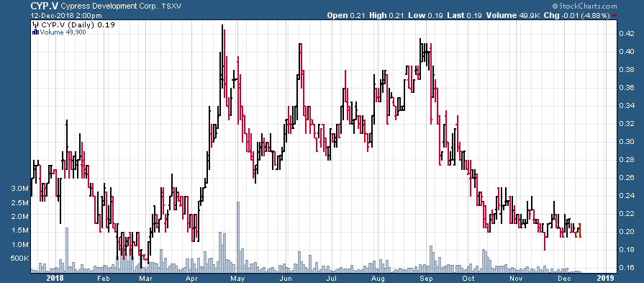Click the tallest volume spike in early May
This screenshot has height=283, width=644.
click(x=237, y=237)
